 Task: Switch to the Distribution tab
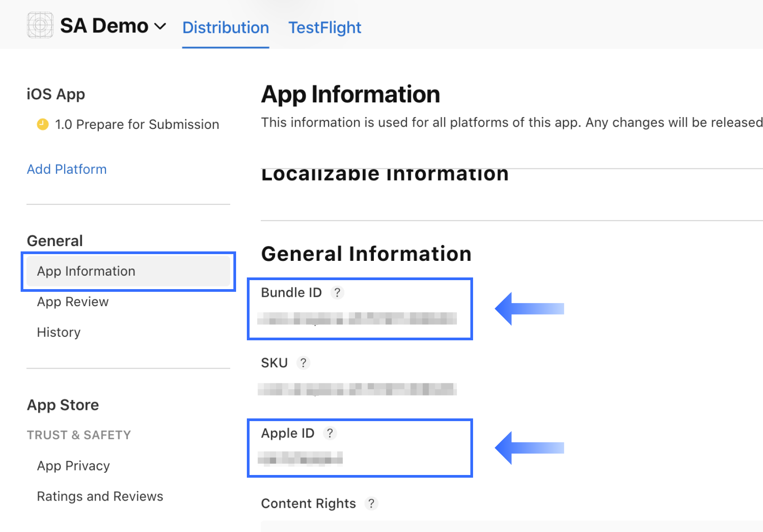[225, 28]
